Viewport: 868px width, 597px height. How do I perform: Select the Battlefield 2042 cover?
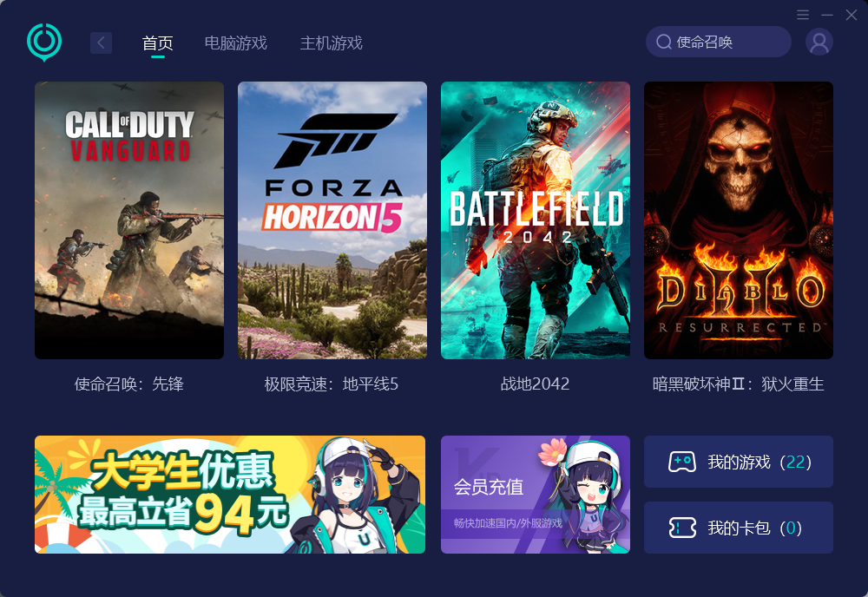coord(536,220)
